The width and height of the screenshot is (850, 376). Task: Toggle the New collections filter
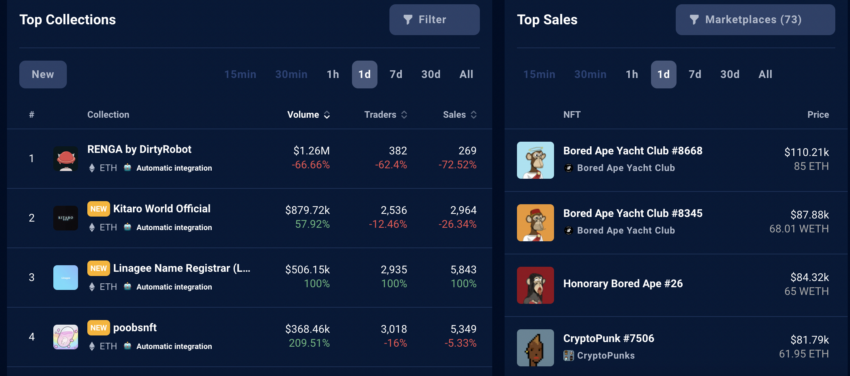tap(43, 74)
